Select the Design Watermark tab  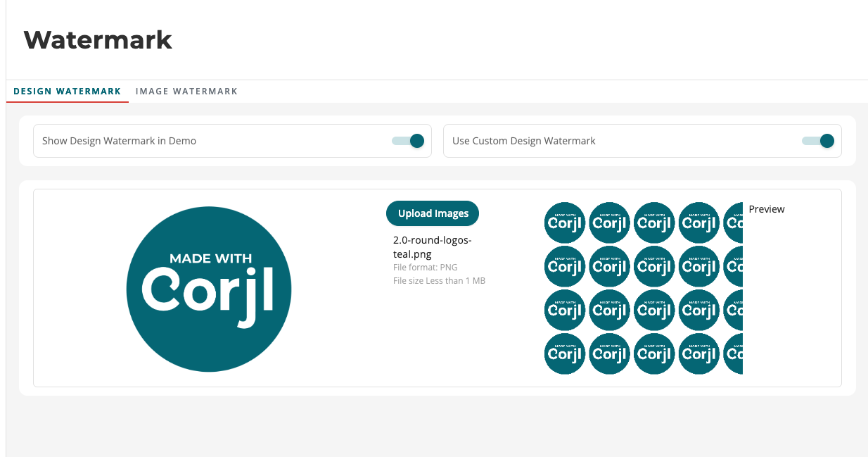(68, 92)
